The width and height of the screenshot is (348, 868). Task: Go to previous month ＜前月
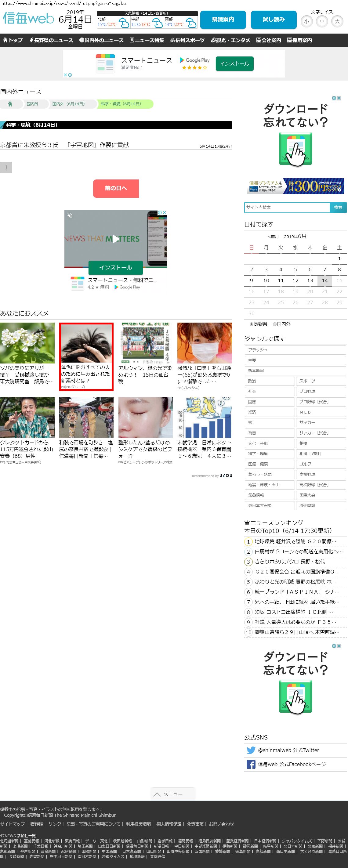(273, 237)
